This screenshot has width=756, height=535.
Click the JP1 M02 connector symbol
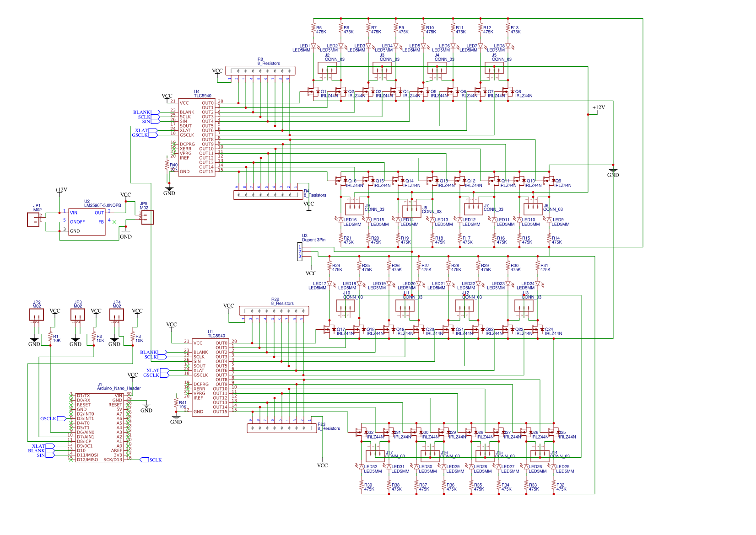(34, 219)
